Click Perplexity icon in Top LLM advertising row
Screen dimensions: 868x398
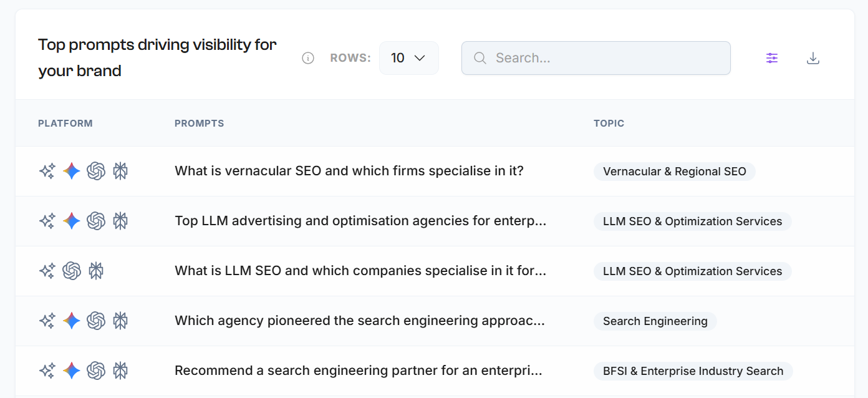click(120, 221)
